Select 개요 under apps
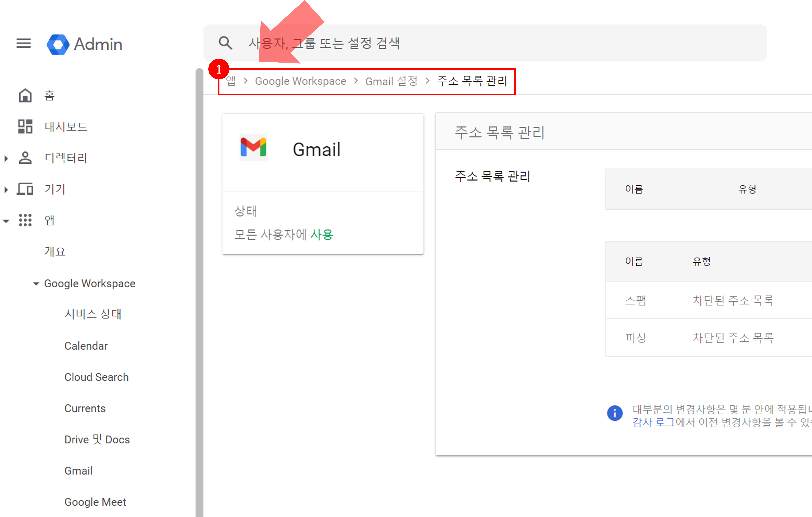This screenshot has width=812, height=517. (55, 251)
